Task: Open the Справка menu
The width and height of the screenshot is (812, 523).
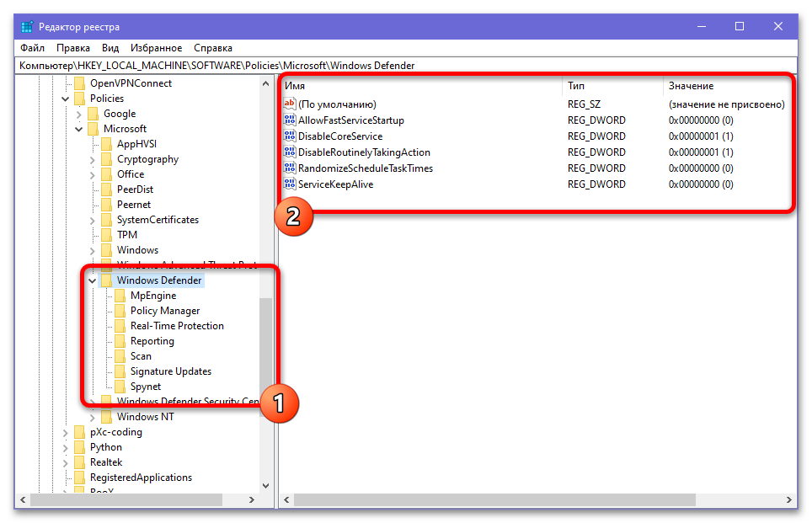Action: pyautogui.click(x=213, y=48)
